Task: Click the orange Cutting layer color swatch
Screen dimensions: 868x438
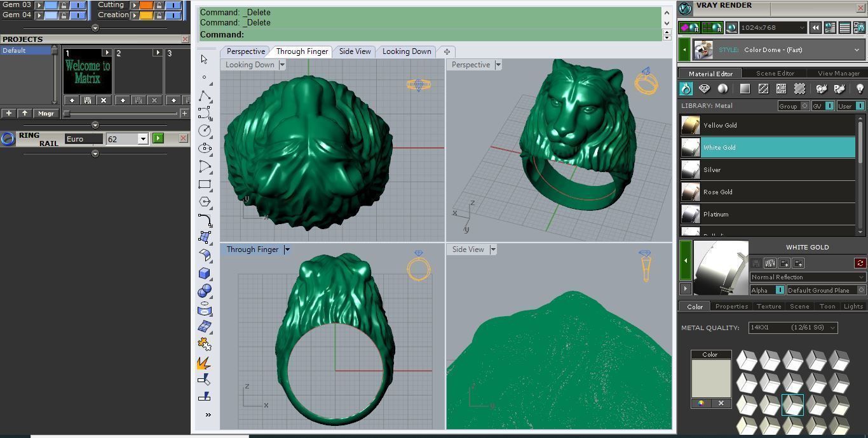Action: coord(146,5)
